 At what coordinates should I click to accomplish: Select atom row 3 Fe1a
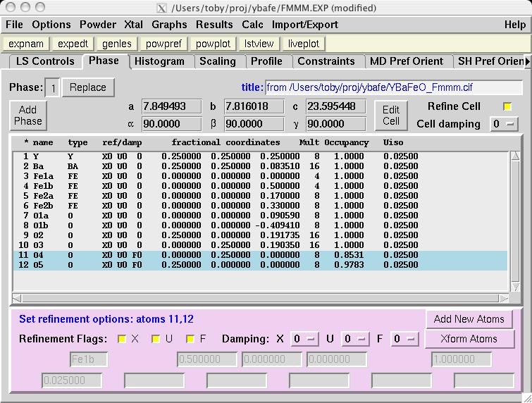click(260, 176)
